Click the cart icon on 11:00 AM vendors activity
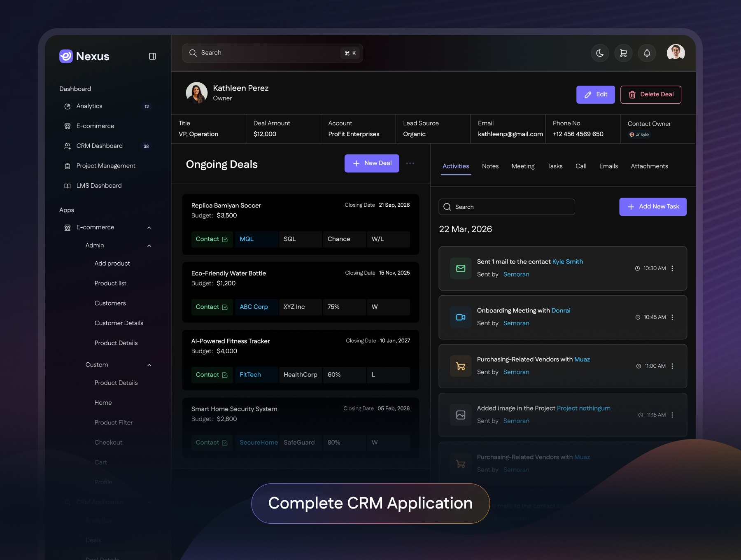 [x=461, y=366]
